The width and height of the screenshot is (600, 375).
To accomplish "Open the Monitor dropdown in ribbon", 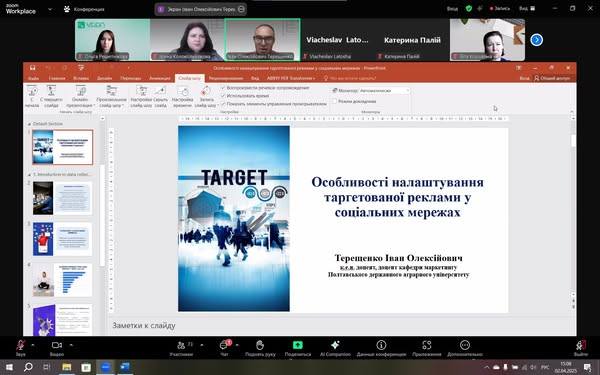I will click(383, 91).
